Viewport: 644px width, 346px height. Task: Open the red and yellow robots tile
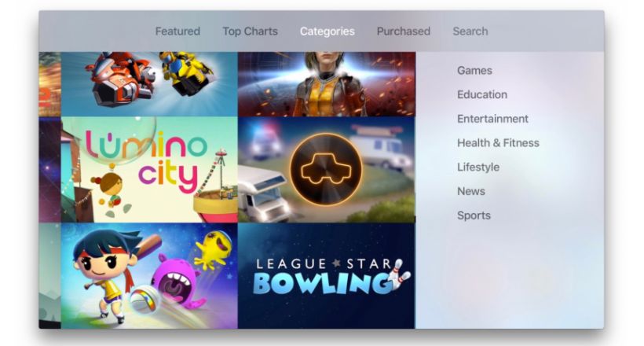[149, 84]
